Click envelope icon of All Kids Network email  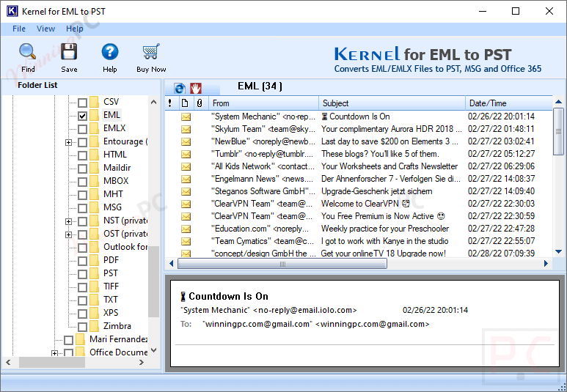[x=186, y=166]
